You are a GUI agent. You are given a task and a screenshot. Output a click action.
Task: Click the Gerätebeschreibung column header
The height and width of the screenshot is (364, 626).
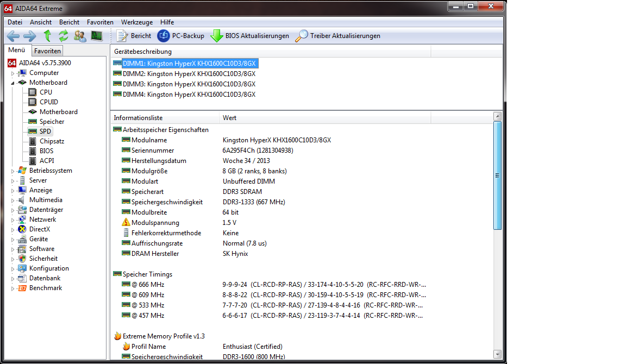(x=271, y=52)
